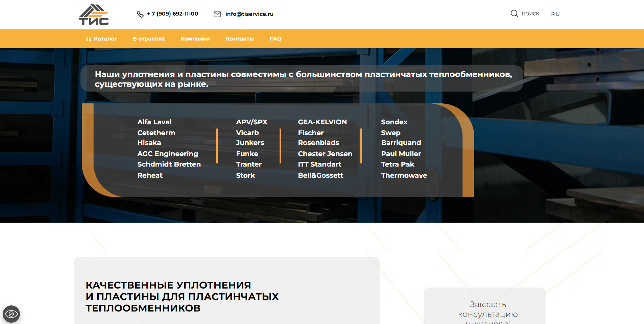
Task: Click the search magnifier icon
Action: click(514, 14)
